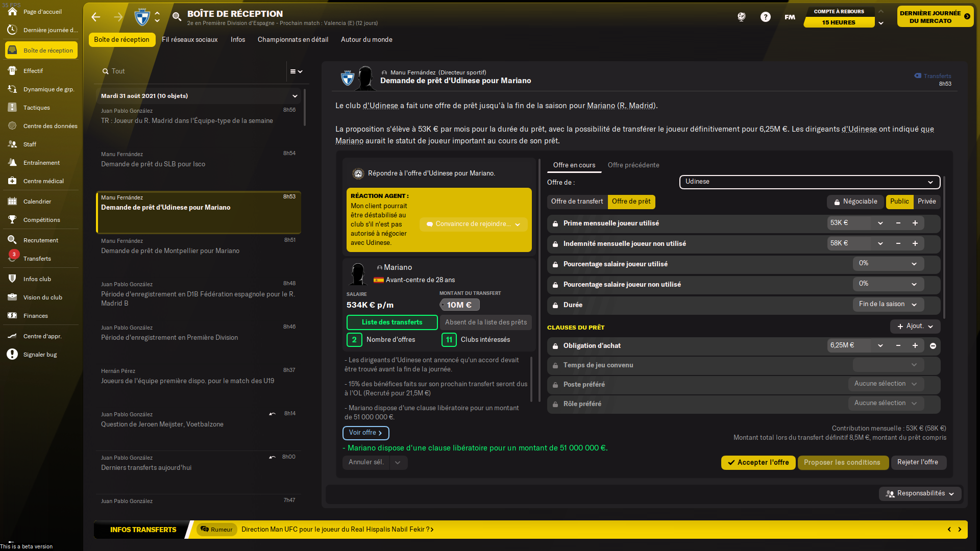Expand the Durée Fin de la saison dropdown
The width and height of the screenshot is (980, 551).
tap(888, 304)
